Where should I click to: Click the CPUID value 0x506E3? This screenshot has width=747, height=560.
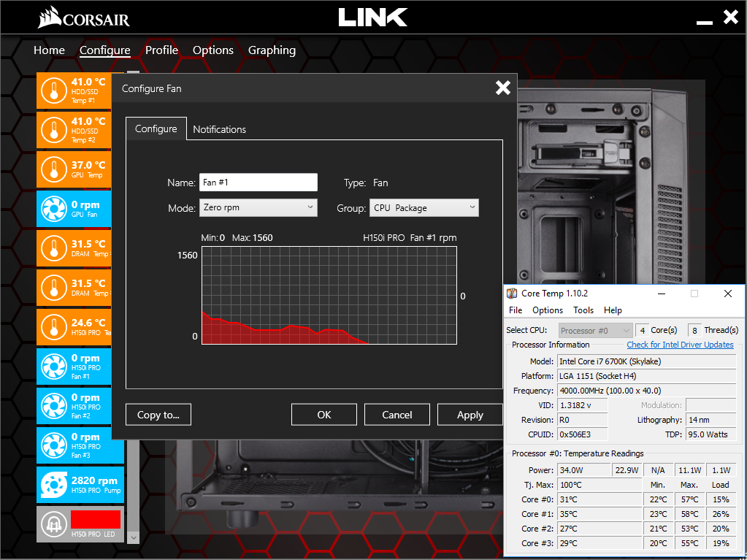583,434
